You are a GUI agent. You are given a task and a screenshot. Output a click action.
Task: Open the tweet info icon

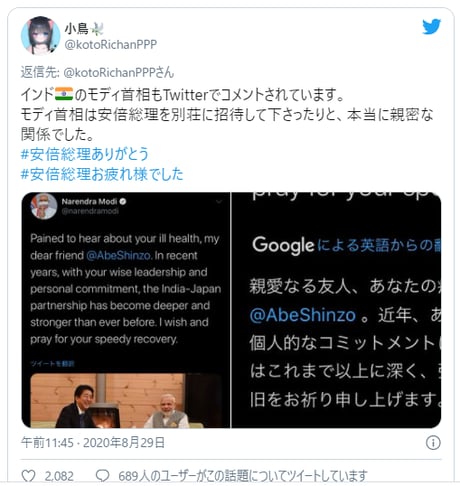click(433, 443)
